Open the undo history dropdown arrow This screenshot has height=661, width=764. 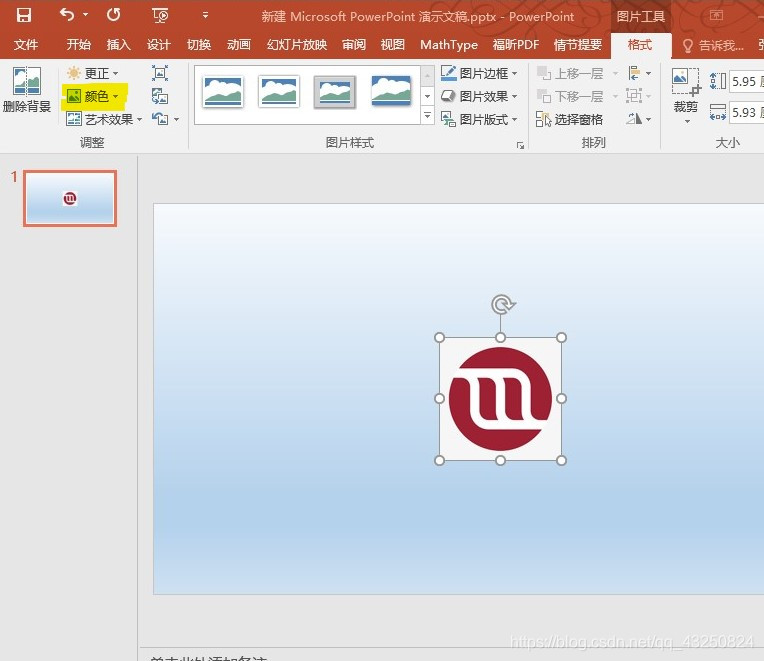[x=85, y=15]
